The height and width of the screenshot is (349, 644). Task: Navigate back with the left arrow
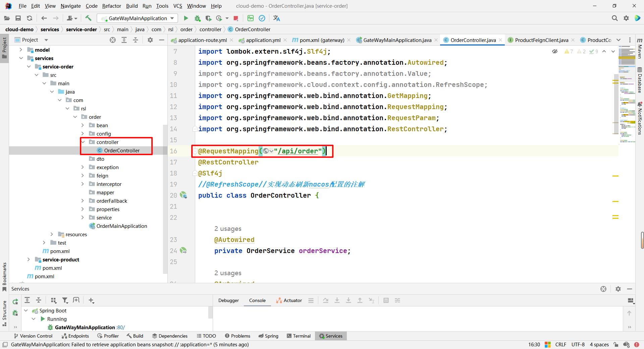44,18
